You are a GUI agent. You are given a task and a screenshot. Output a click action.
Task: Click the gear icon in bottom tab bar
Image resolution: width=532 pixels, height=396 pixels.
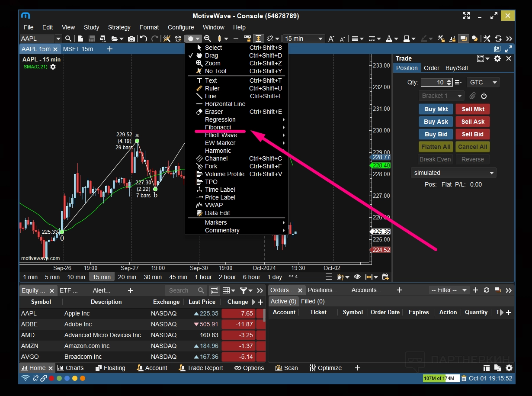pyautogui.click(x=509, y=368)
